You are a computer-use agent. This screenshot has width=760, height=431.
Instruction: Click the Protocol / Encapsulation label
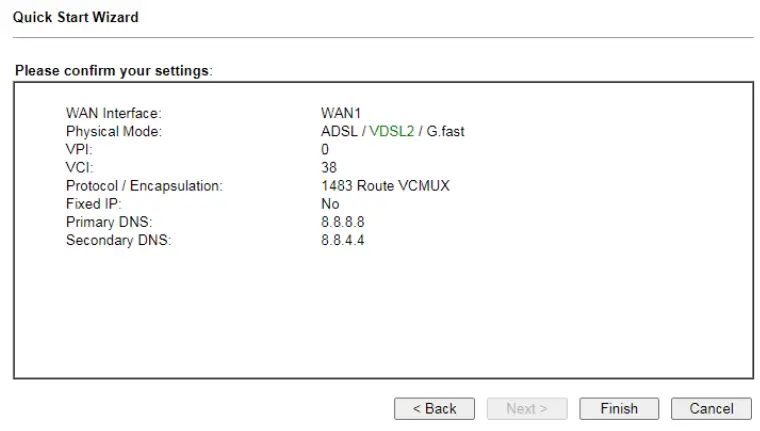click(144, 185)
